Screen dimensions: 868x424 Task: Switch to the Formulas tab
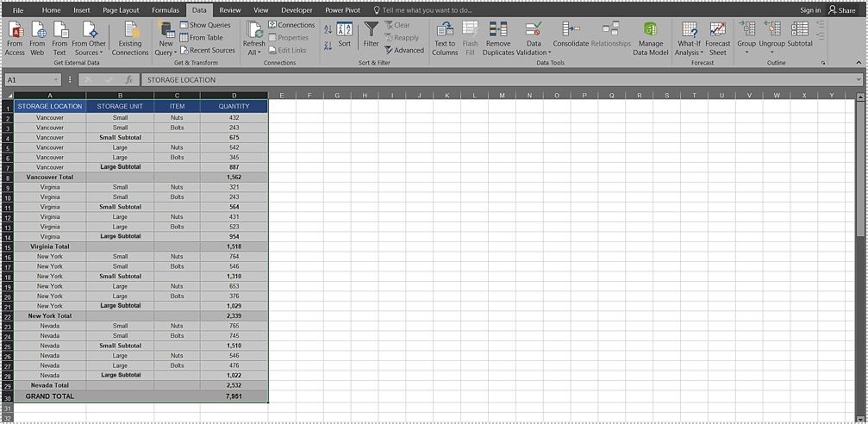click(x=165, y=10)
